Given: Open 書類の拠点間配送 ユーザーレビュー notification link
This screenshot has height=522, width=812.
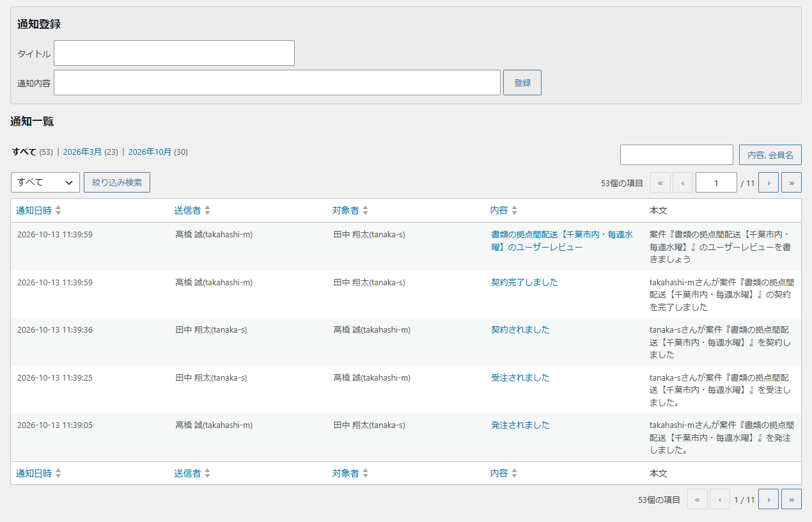Looking at the screenshot, I should coord(562,241).
